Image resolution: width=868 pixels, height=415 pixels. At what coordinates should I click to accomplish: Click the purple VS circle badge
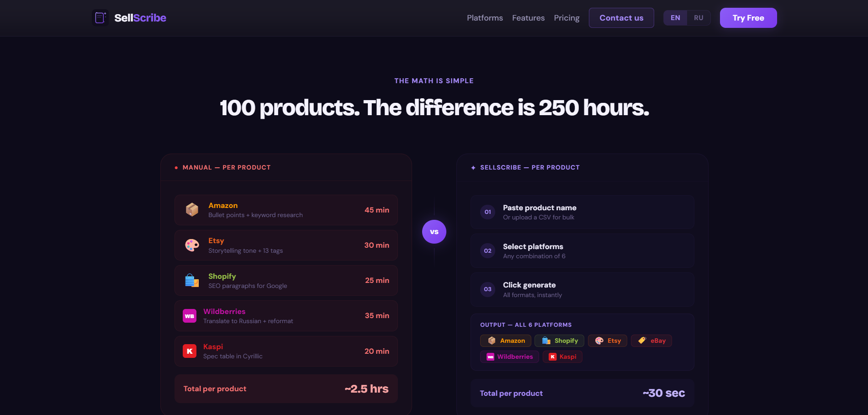(x=434, y=232)
